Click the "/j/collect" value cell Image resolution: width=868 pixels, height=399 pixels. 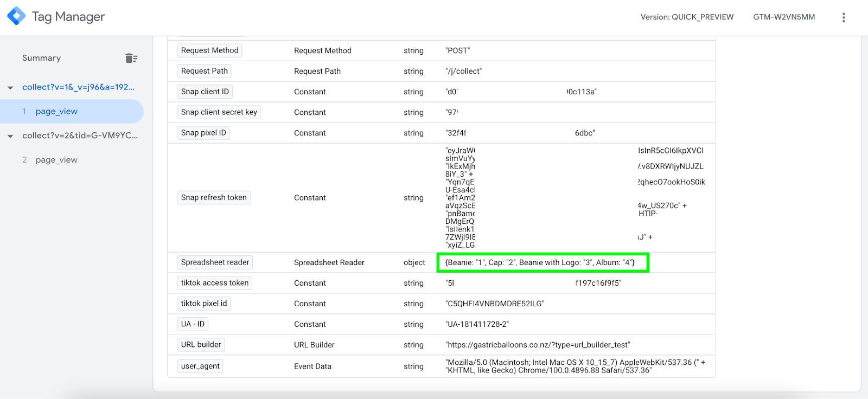click(x=463, y=71)
